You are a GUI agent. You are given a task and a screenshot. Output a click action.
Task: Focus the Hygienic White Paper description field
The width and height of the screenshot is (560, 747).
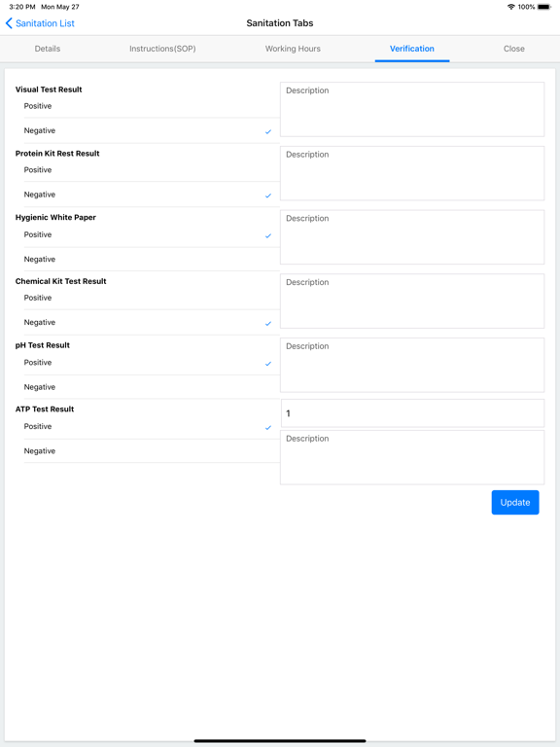[412, 237]
